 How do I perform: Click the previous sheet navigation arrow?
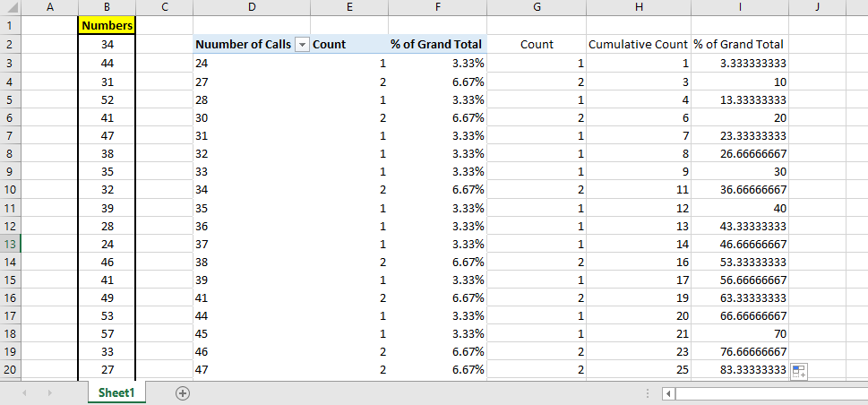tap(24, 393)
